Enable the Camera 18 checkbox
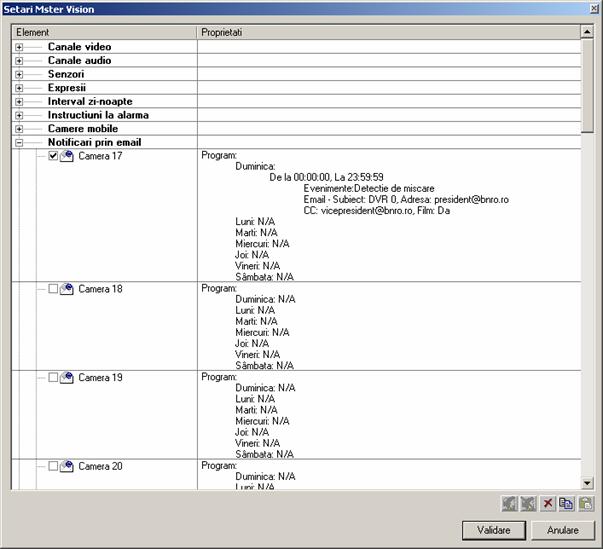Screen dimensions: 603x549 [54, 289]
